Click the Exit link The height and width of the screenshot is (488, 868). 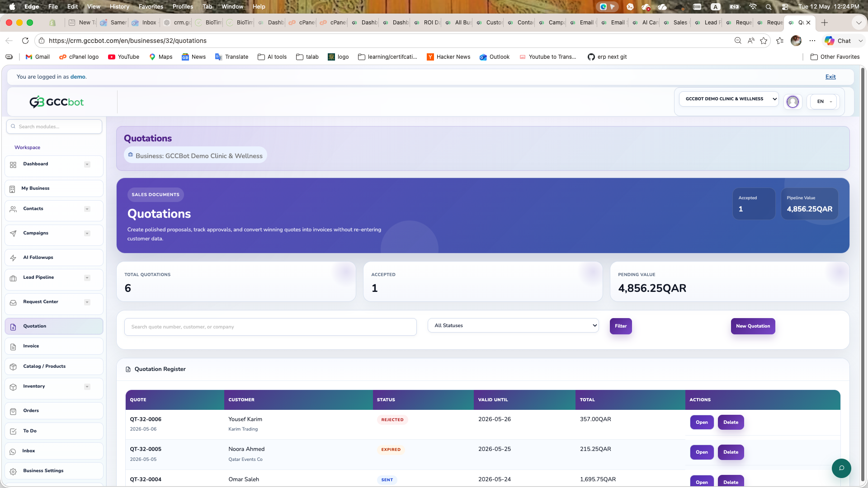pos(830,77)
